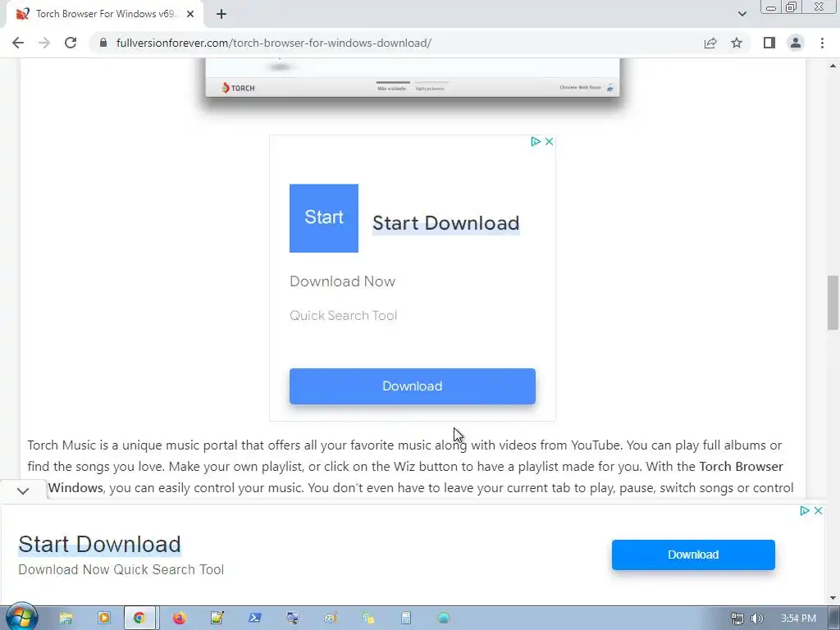Bookmark this page with the star
Screen dimensions: 840x630
pyautogui.click(x=737, y=43)
